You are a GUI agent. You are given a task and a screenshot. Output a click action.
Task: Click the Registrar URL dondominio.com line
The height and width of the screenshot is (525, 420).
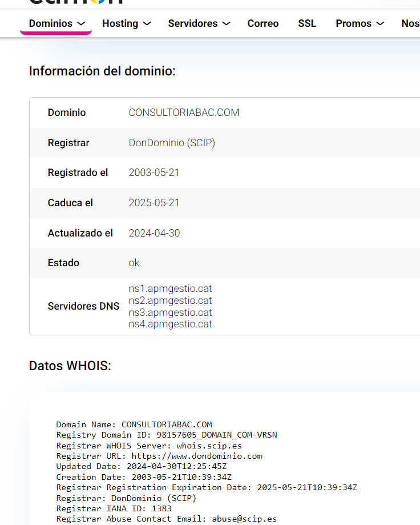pos(159,456)
